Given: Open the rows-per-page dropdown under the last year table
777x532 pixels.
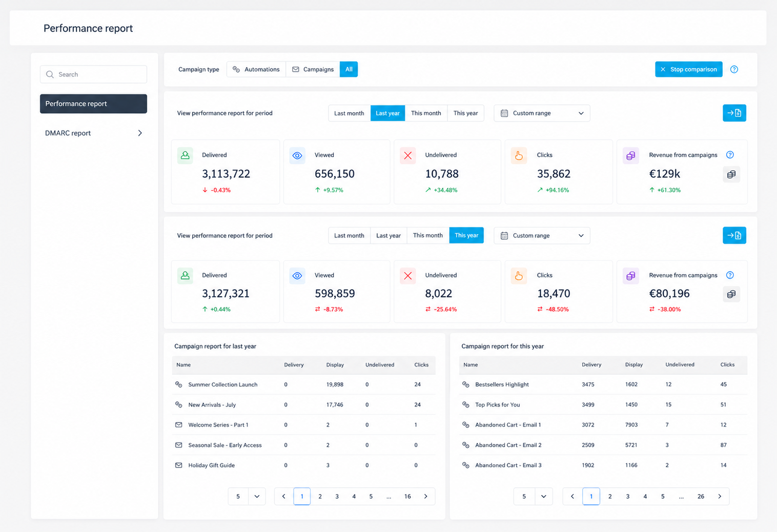Looking at the screenshot, I should tap(247, 496).
